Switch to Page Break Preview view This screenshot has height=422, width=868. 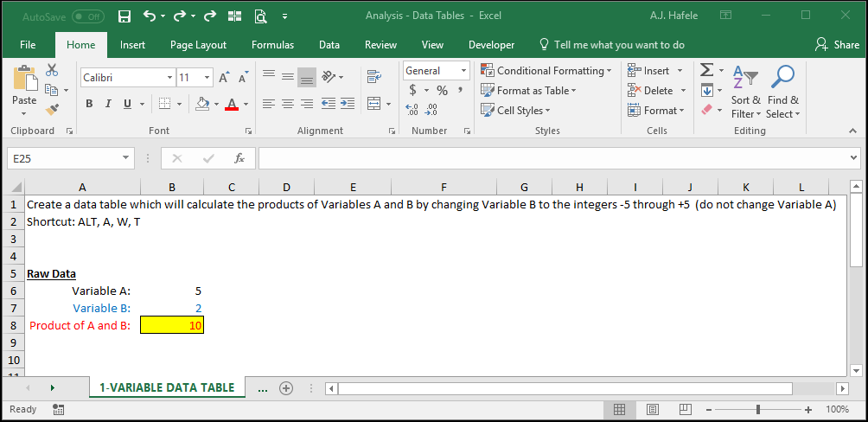[x=686, y=409]
